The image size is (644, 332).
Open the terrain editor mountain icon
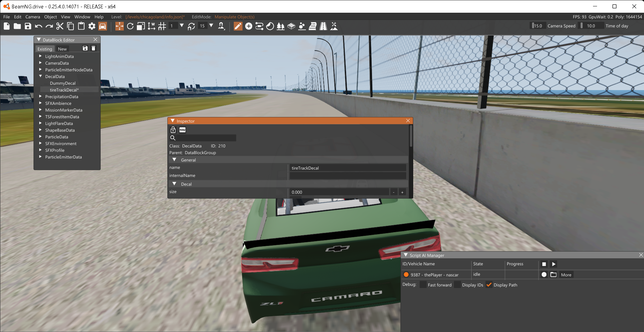click(x=334, y=26)
